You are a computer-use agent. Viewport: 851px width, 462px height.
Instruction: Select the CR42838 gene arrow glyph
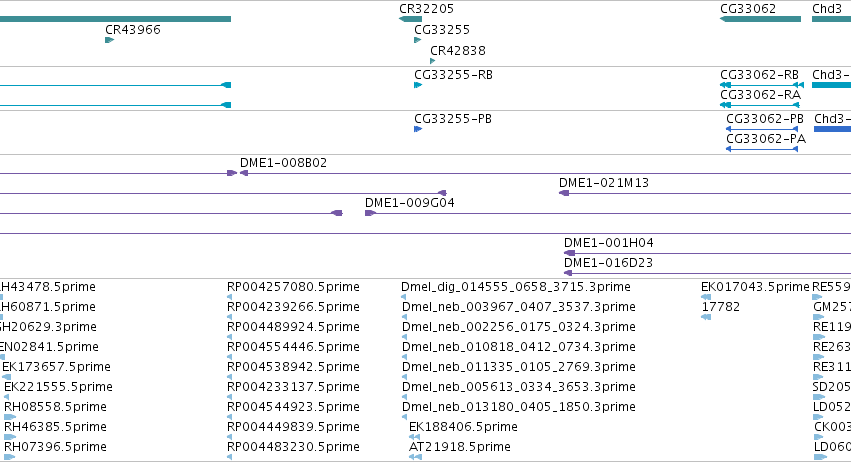pos(433,61)
